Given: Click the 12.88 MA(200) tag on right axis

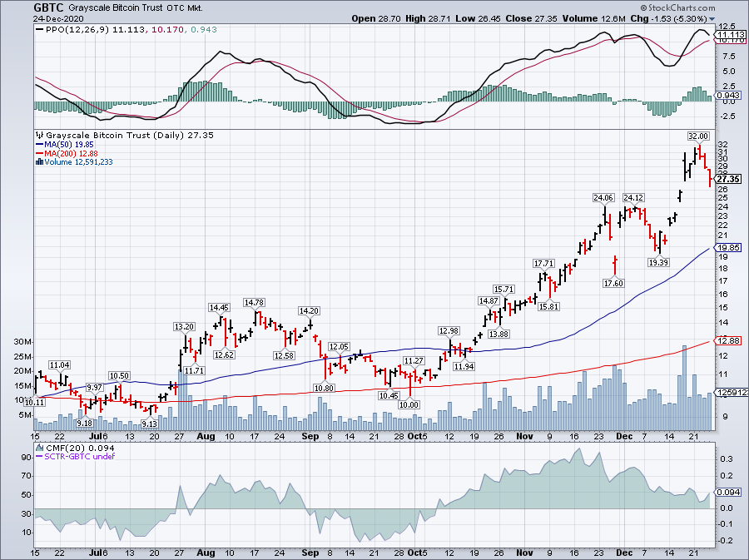Looking at the screenshot, I should [729, 340].
